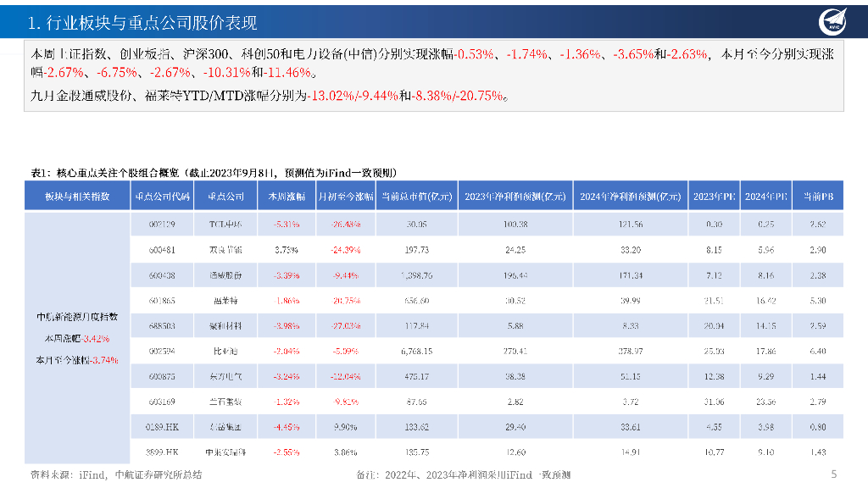Screen dimensions: 868x488
Task: Click the weekly change value -3.98%
Action: [x=287, y=326]
